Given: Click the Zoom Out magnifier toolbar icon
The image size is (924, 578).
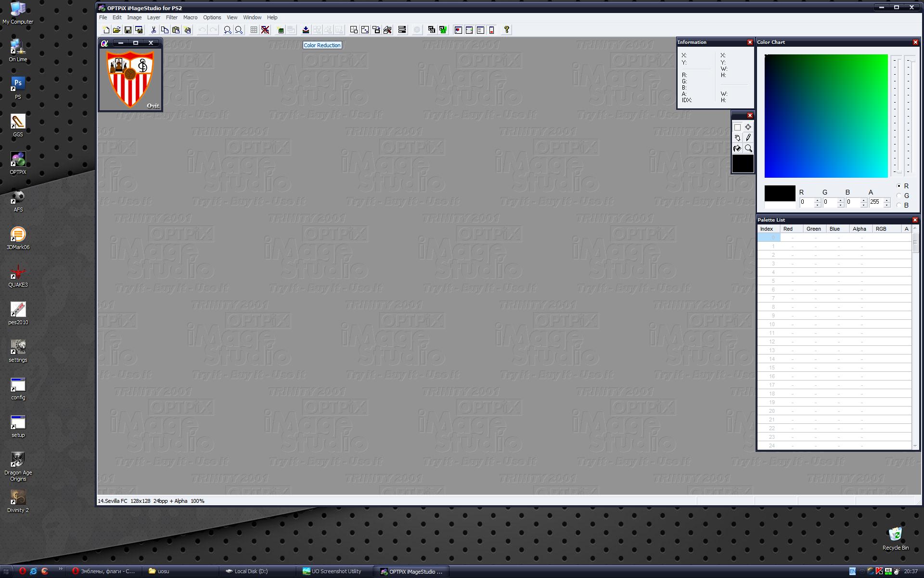Looking at the screenshot, I should pyautogui.click(x=239, y=30).
